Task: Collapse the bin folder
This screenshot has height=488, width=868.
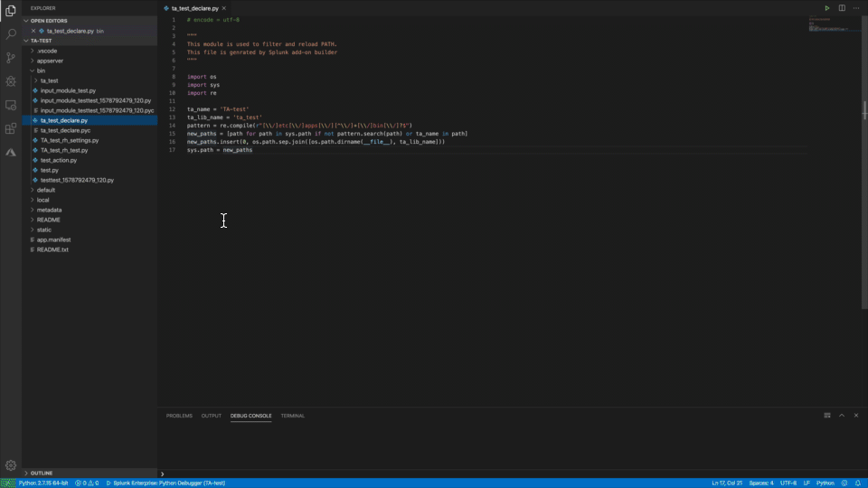Action: pos(41,70)
